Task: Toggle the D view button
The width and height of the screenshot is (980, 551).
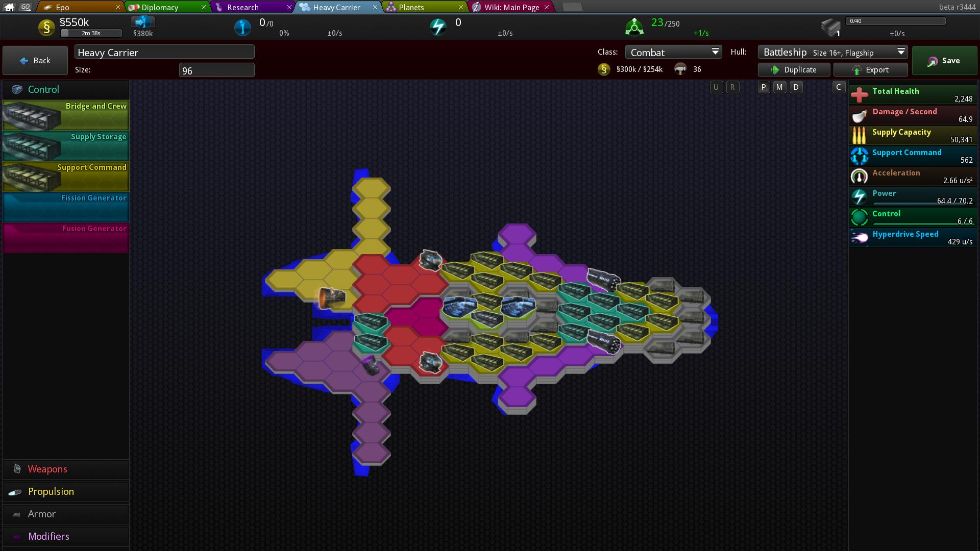Action: point(796,87)
